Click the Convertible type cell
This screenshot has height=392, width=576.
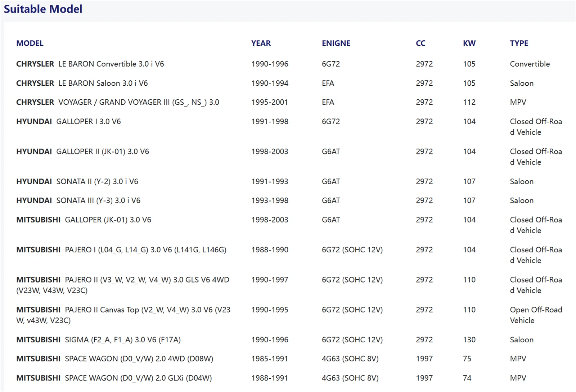[530, 64]
